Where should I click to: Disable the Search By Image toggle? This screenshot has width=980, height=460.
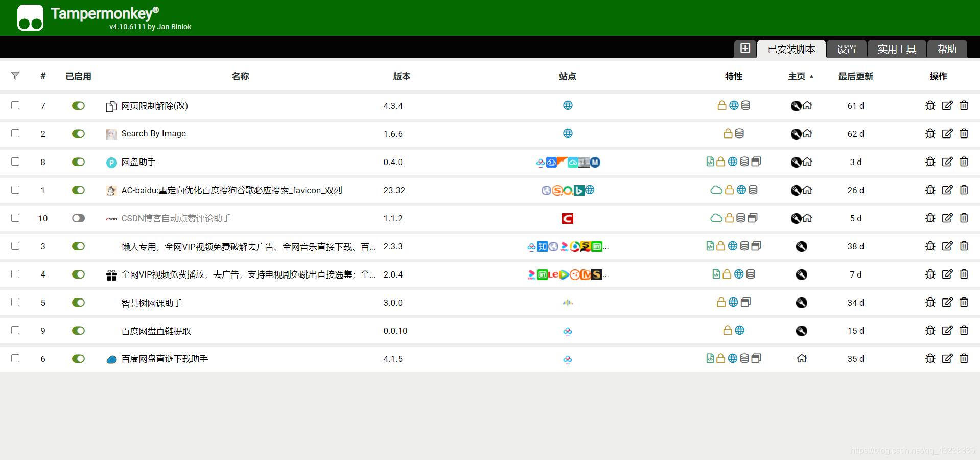pos(78,134)
